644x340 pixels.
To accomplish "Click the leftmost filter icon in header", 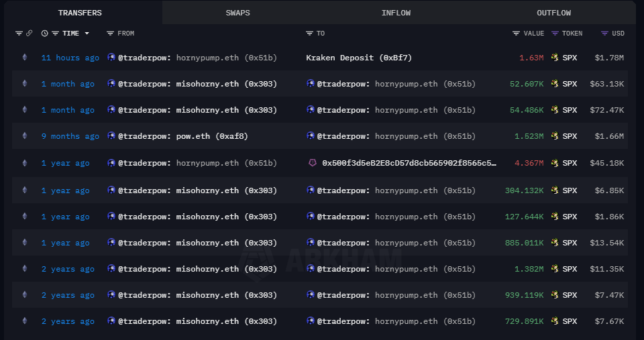I will pyautogui.click(x=19, y=34).
